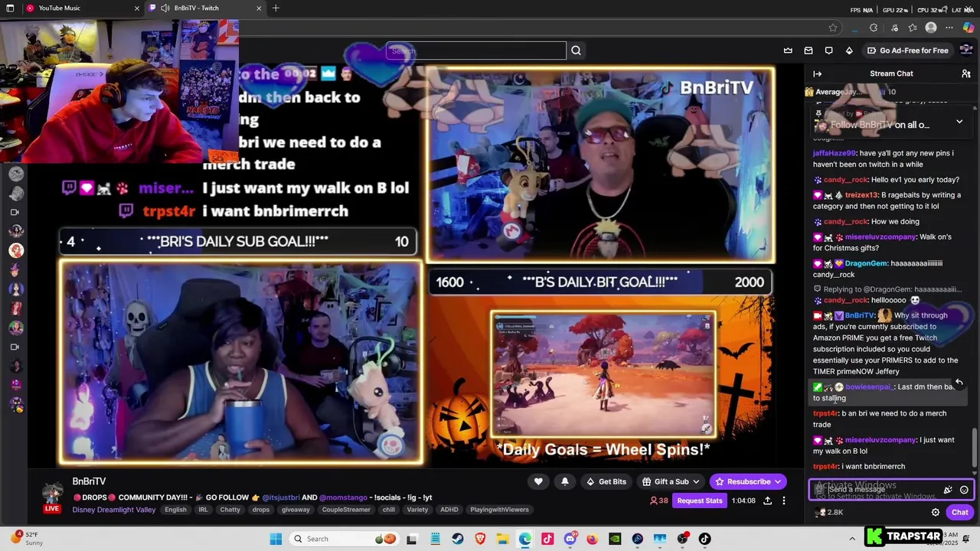Viewport: 980px width, 551px height.
Task: Add page to favorites with star icon
Action: [x=833, y=28]
